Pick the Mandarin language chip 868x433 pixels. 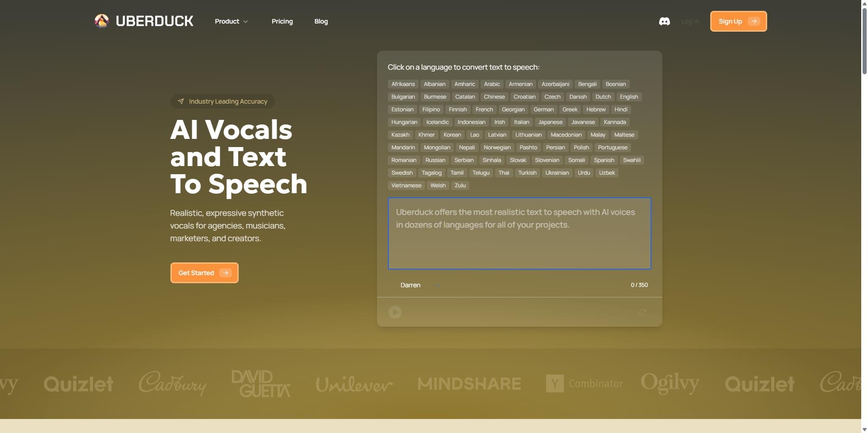(x=403, y=148)
